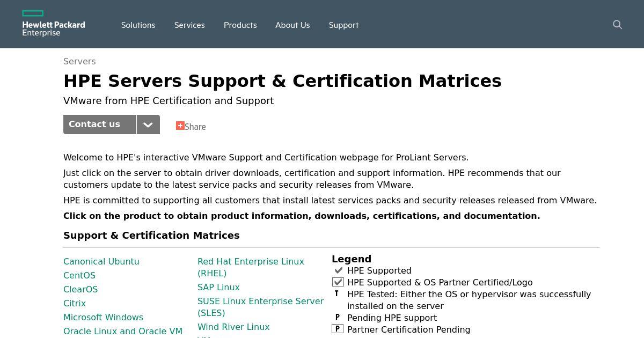Open the Canonical Ubuntu matrix link
This screenshot has height=338, width=644.
(x=101, y=261)
